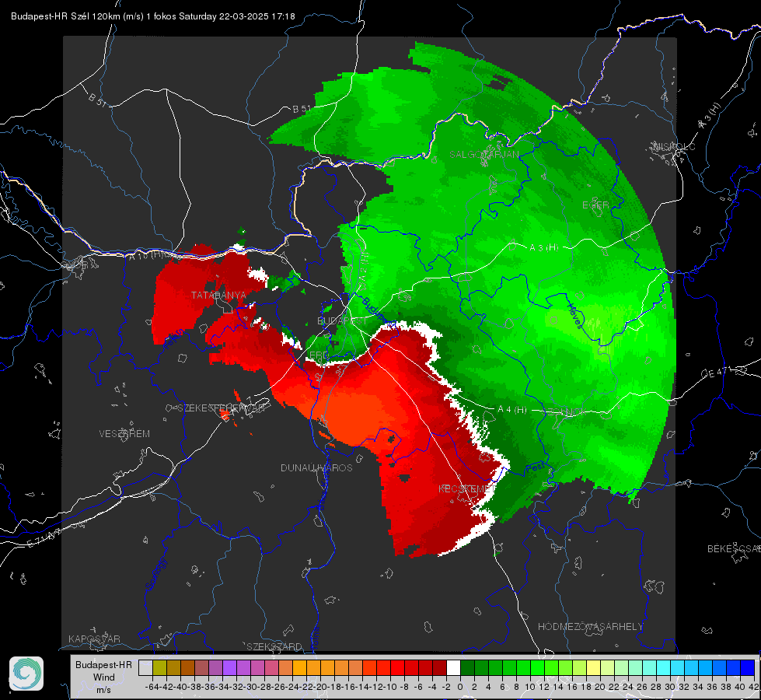Select the TATABANYA city label
Image resolution: width=761 pixels, height=700 pixels.
point(218,296)
